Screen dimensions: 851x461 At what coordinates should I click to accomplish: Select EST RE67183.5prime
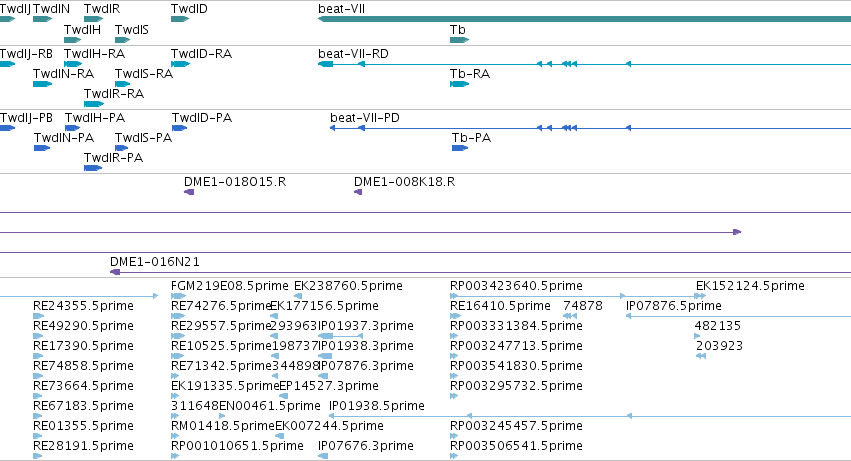pos(83,406)
